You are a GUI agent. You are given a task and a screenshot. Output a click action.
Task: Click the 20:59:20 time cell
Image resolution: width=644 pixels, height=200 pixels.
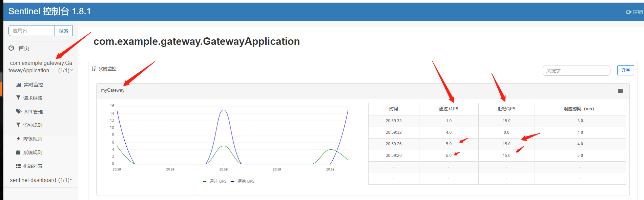(x=394, y=156)
